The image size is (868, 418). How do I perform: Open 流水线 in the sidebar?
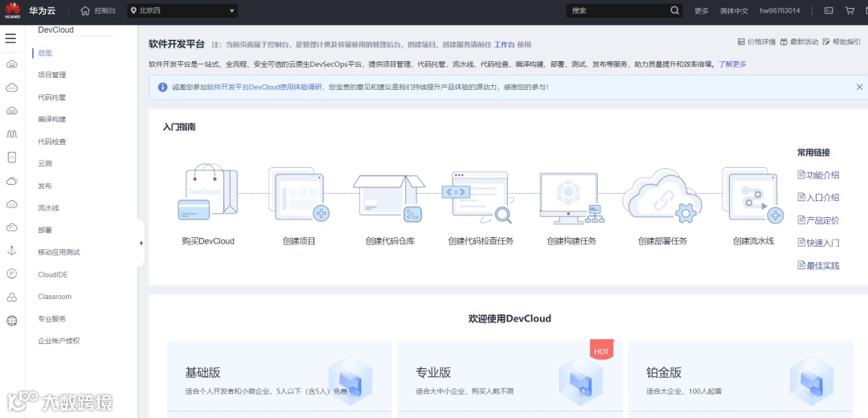tap(48, 208)
